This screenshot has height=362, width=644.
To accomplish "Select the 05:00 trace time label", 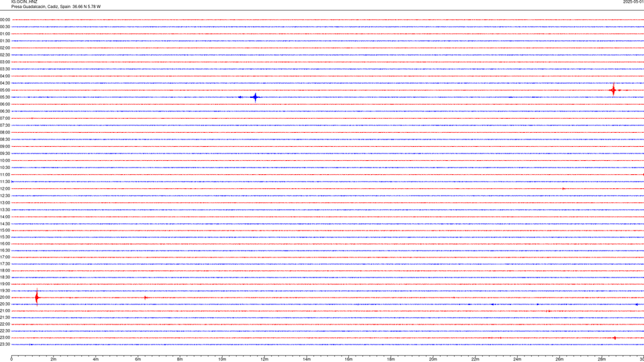I will [5, 90].
